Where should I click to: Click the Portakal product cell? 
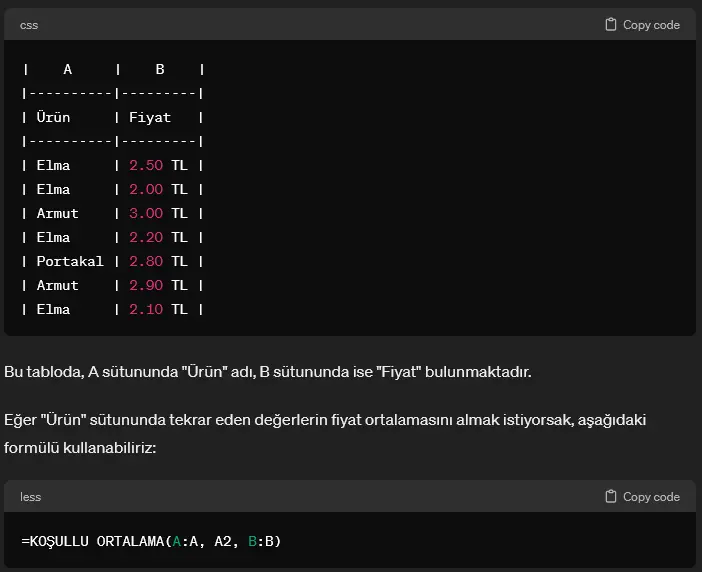click(70, 261)
